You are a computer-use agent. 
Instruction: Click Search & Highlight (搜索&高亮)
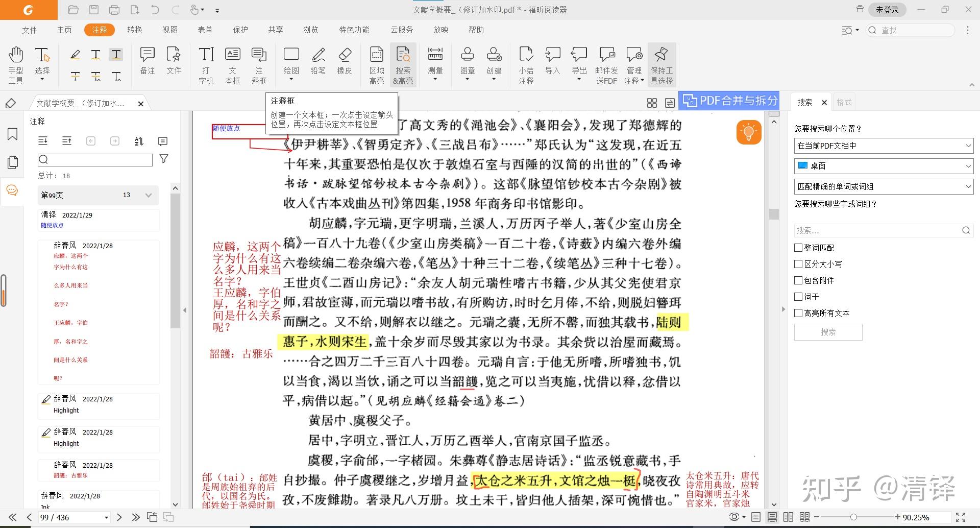point(403,65)
